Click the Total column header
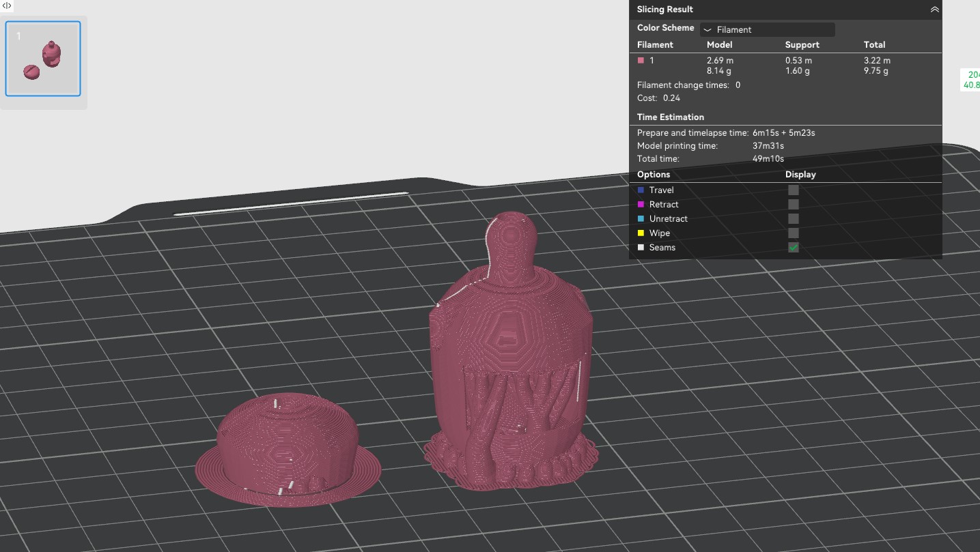 (x=874, y=44)
